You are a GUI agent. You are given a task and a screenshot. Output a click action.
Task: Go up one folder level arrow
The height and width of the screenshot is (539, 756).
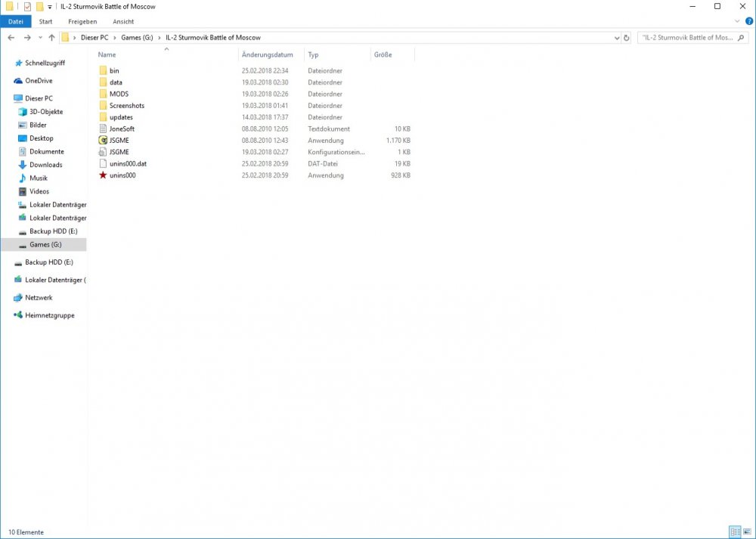[51, 38]
